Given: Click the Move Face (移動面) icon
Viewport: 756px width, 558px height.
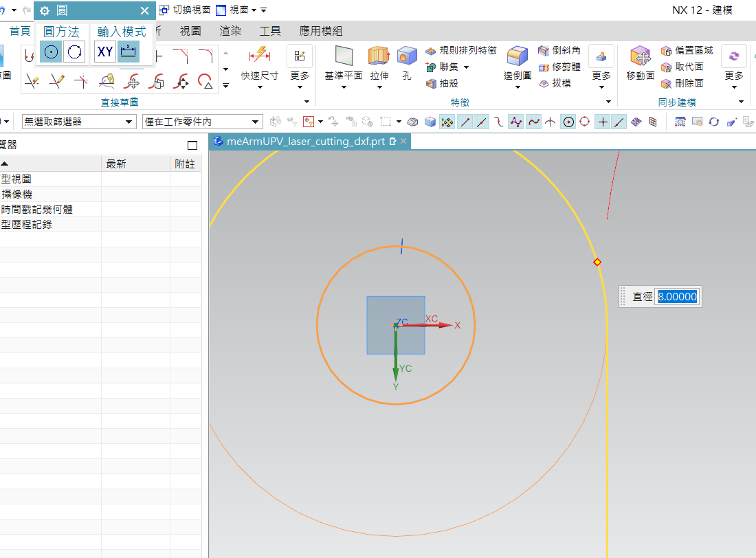Looking at the screenshot, I should coord(641,56).
